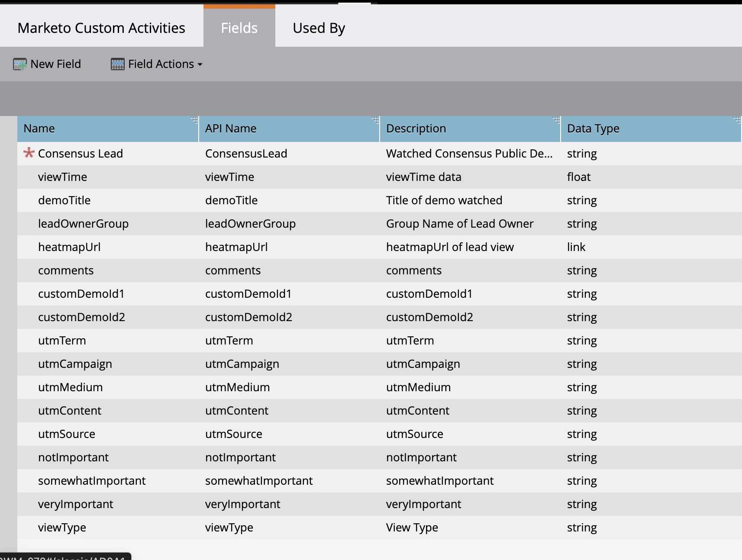Click the veryImportant description cell

click(423, 504)
